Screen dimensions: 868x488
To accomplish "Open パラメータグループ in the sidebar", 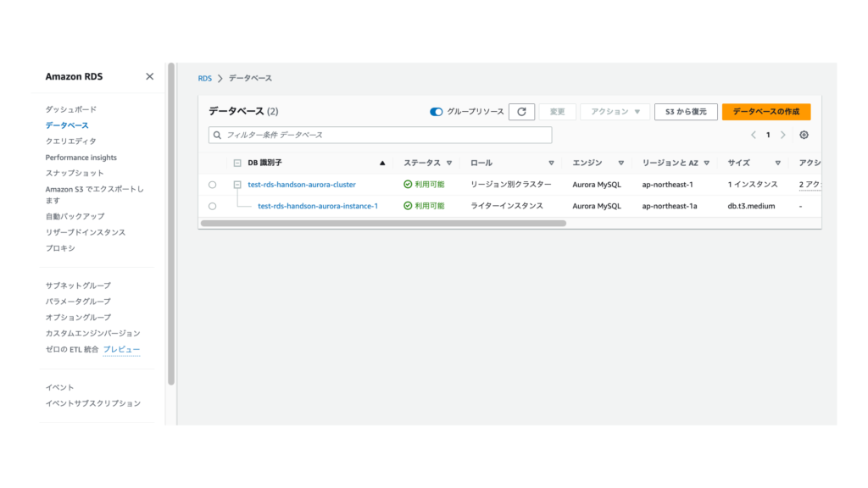I will coord(78,302).
